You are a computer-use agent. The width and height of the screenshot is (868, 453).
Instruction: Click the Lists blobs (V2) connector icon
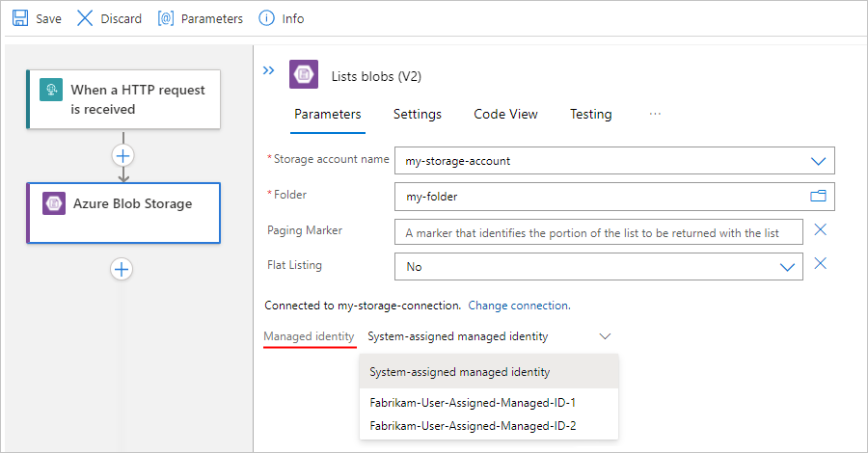click(x=304, y=75)
